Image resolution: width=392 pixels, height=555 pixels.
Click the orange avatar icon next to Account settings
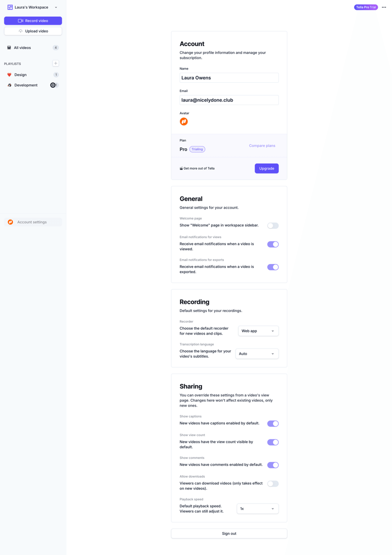pos(10,222)
